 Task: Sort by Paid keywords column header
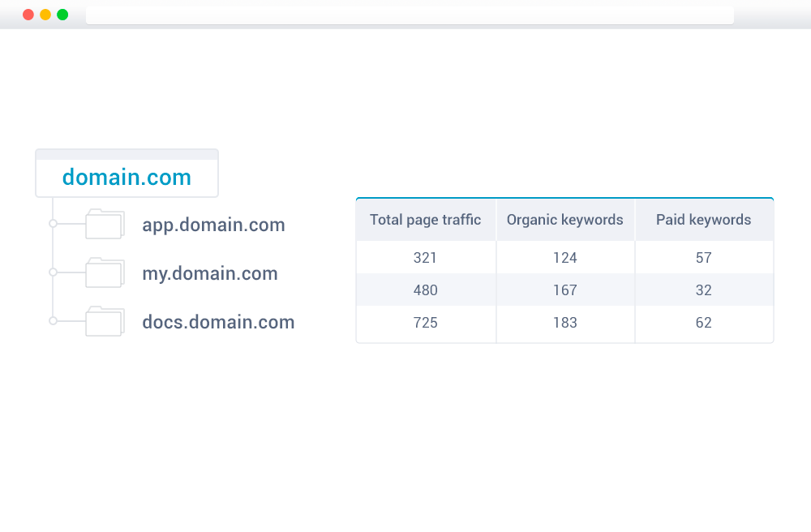tap(704, 220)
